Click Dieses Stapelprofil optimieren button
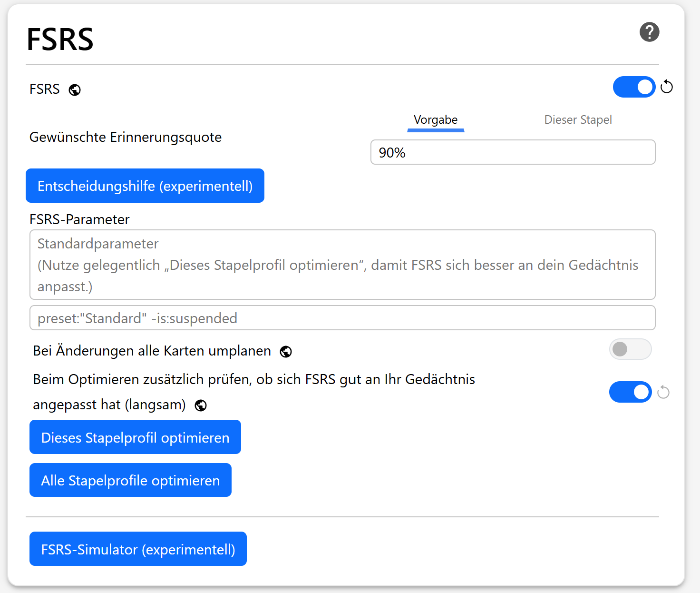700x593 pixels. [x=135, y=437]
